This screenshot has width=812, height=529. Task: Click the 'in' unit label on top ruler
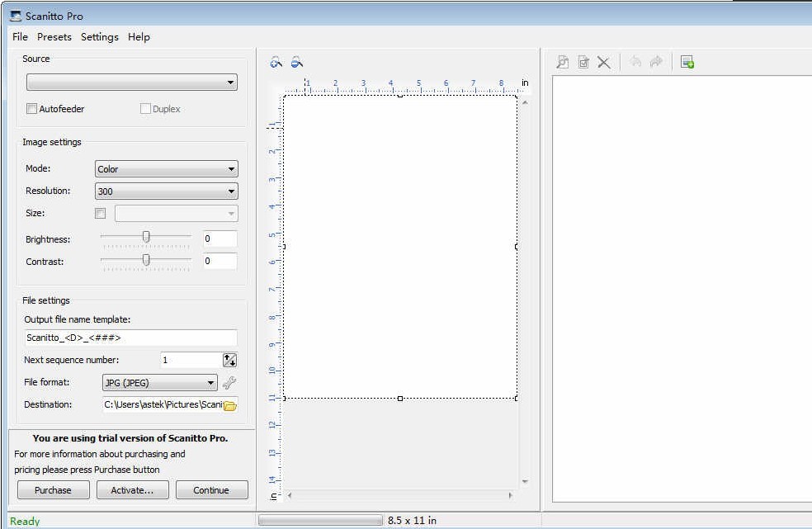525,83
